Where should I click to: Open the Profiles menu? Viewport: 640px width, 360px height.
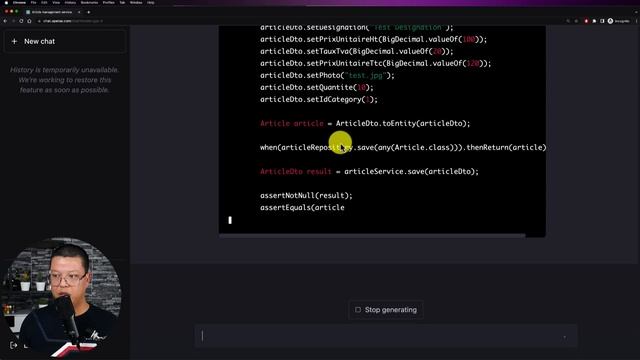tap(109, 2)
